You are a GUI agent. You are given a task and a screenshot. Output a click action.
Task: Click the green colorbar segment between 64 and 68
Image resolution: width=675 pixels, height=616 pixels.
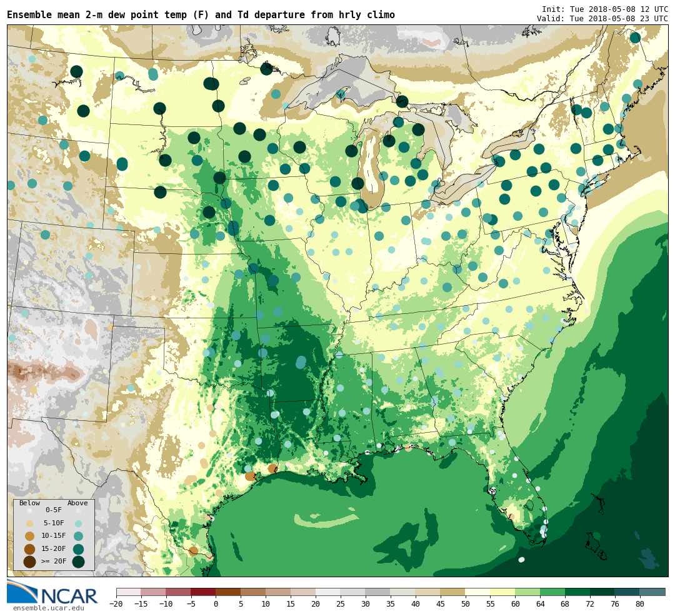(553, 592)
